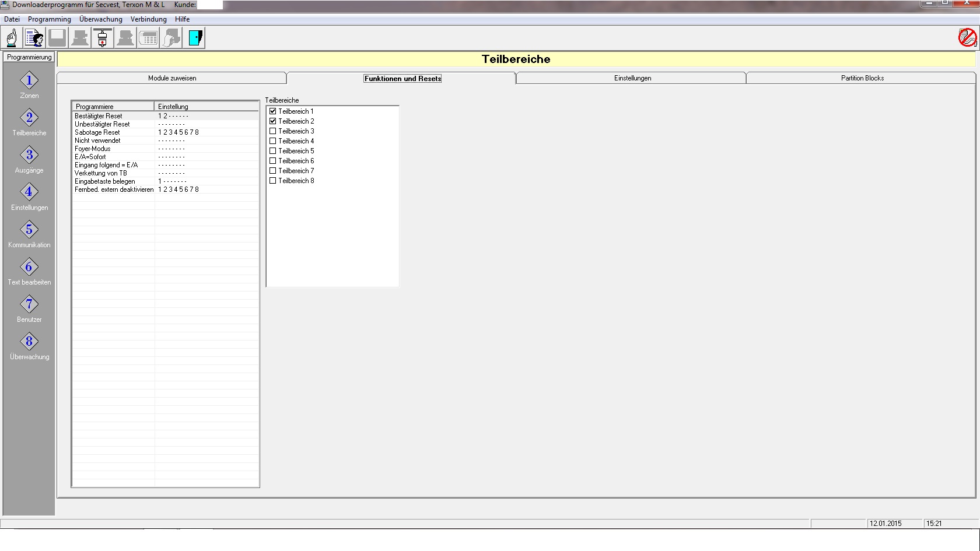The height and width of the screenshot is (551, 980).
Task: Open Benutzer section with icon 7
Action: [x=29, y=304]
